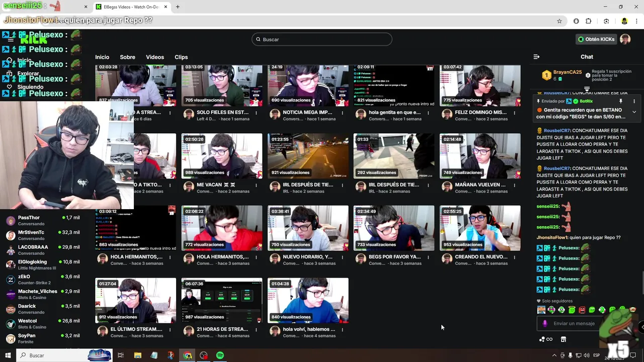Open options for SOLO FIELES EN EST... video
644x362 pixels.
256,113
